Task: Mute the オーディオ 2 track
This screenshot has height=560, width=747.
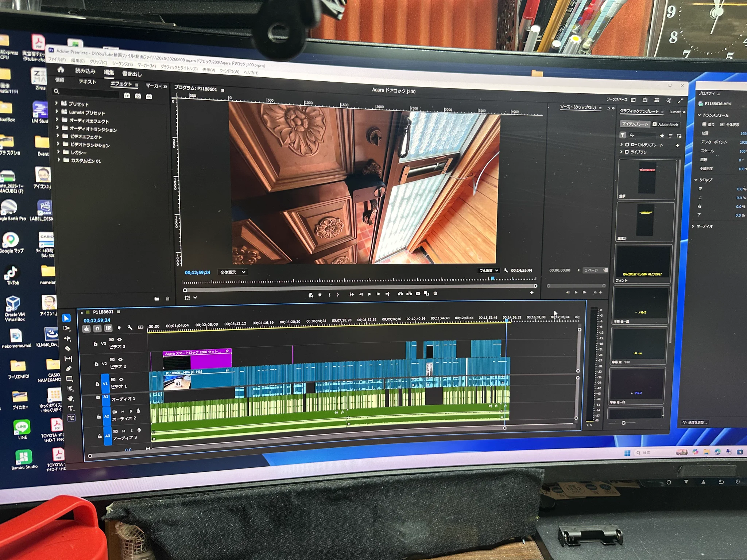Action: click(123, 412)
